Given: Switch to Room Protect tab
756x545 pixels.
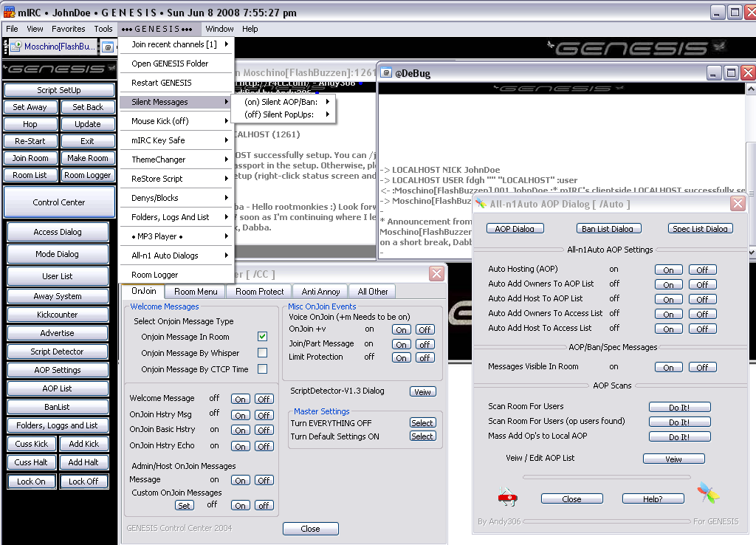Looking at the screenshot, I should pos(259,291).
